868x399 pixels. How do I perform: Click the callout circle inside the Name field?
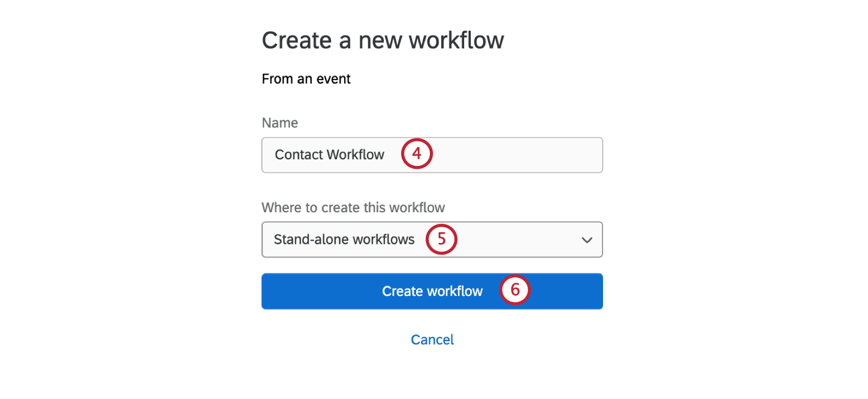click(417, 154)
